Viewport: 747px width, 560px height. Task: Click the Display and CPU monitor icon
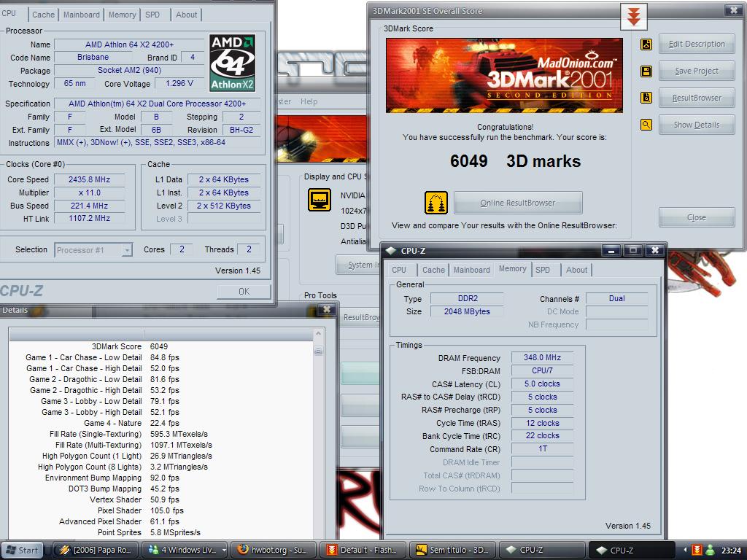pos(320,200)
